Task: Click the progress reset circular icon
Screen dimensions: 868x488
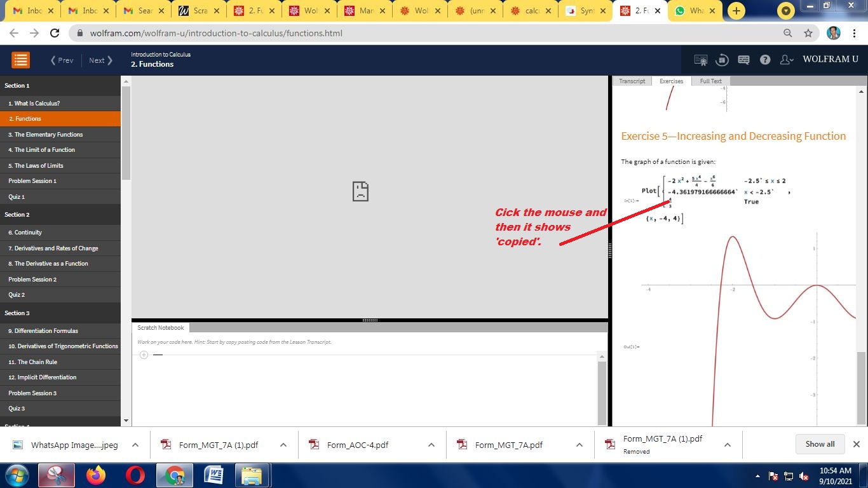Action: tap(722, 60)
